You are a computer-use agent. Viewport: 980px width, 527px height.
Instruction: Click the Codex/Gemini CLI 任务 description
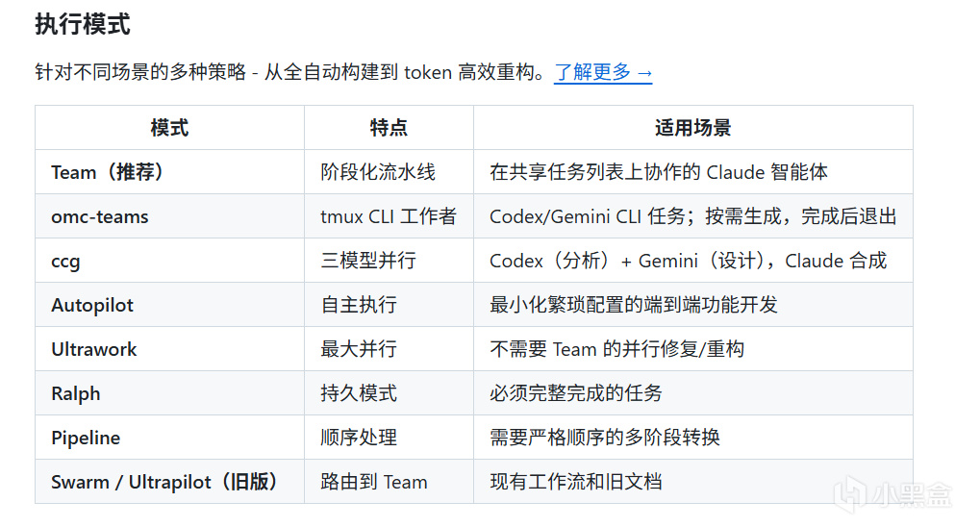(693, 216)
